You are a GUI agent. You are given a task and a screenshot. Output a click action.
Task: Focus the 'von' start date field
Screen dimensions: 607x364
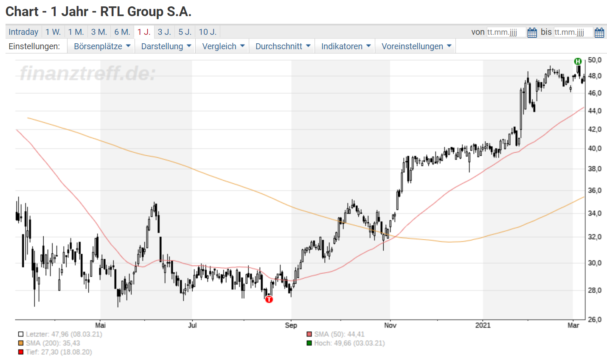pyautogui.click(x=506, y=32)
